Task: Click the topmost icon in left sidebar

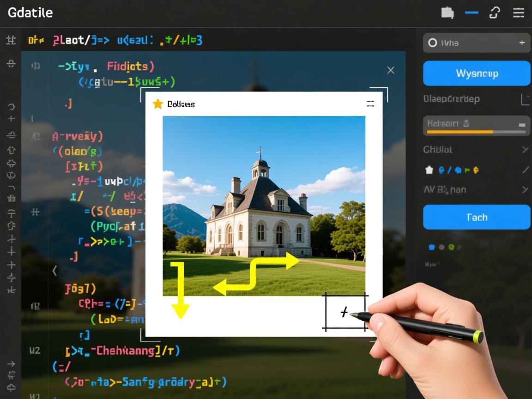Action: 11,41
